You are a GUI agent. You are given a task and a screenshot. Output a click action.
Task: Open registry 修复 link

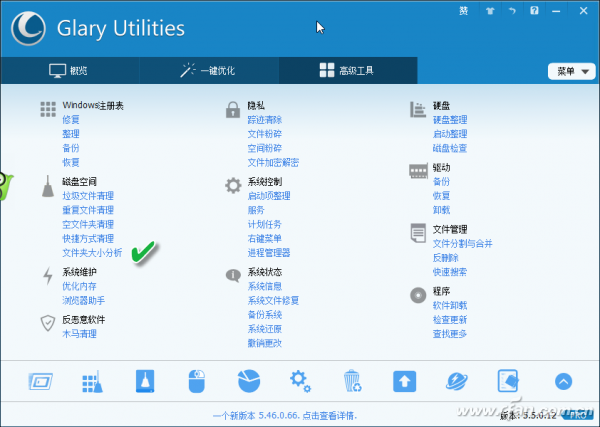click(x=71, y=120)
